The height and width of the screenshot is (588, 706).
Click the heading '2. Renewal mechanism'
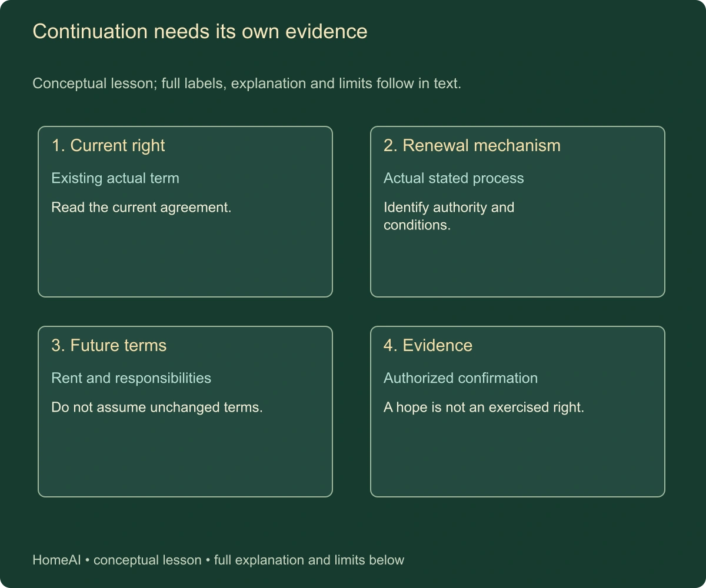click(472, 146)
